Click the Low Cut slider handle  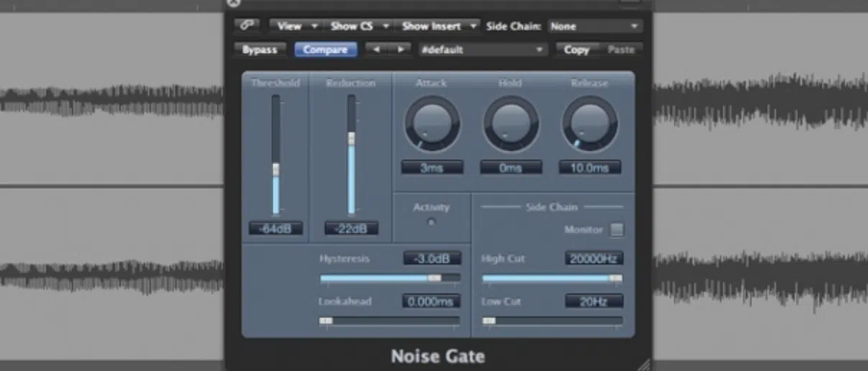tap(489, 321)
